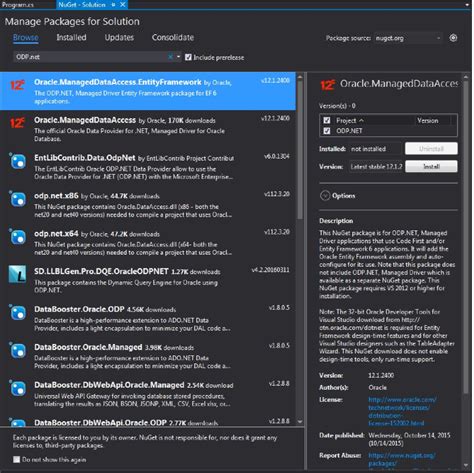Image resolution: width=474 pixels, height=473 pixels.
Task: Toggle Include prerelease checkbox
Action: click(188, 57)
